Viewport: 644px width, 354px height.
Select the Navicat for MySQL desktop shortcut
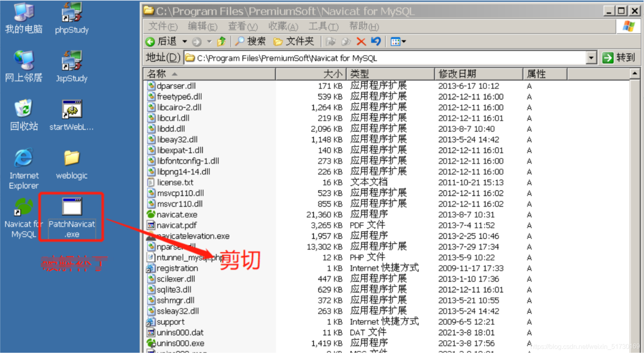[23, 218]
